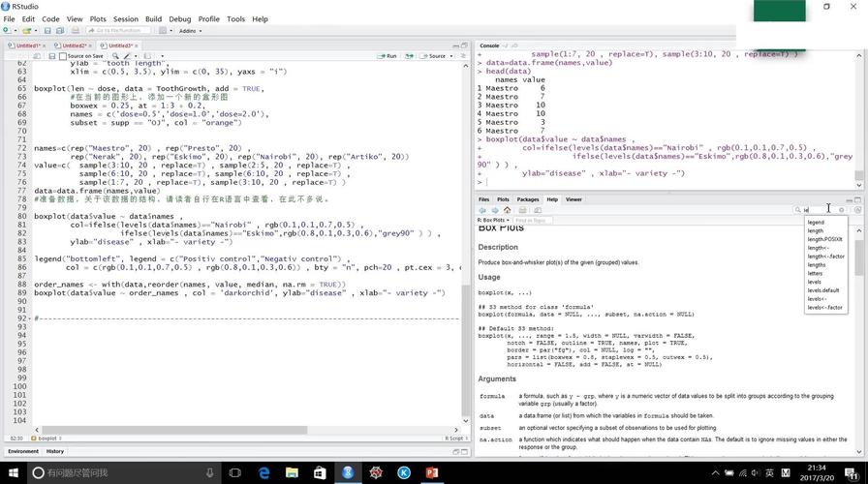Screen dimensions: 868x484
Task: Select 'length.POSIXlt' suggestion
Action: tap(824, 239)
